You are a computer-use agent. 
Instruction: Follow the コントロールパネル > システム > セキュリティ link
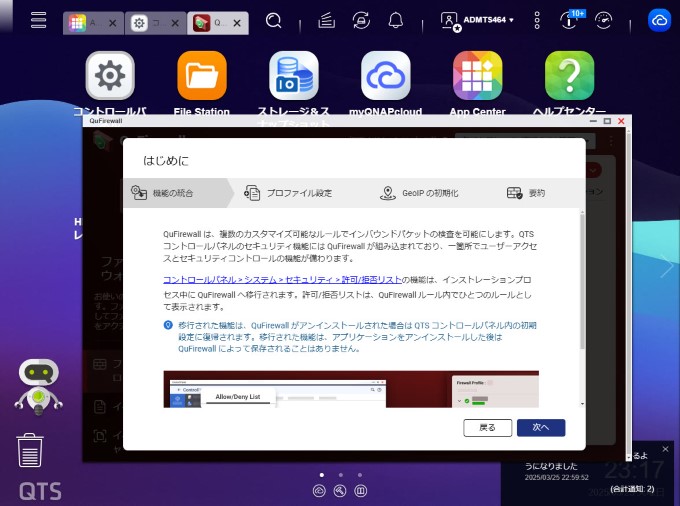(282, 280)
